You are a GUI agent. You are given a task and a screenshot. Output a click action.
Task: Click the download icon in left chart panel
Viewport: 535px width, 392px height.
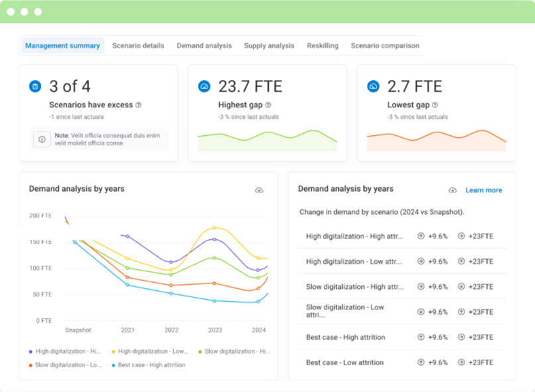[x=259, y=190]
